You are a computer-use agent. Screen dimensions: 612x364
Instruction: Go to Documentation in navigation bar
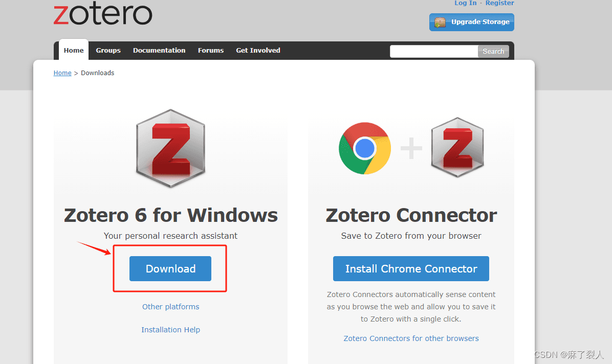tap(159, 50)
